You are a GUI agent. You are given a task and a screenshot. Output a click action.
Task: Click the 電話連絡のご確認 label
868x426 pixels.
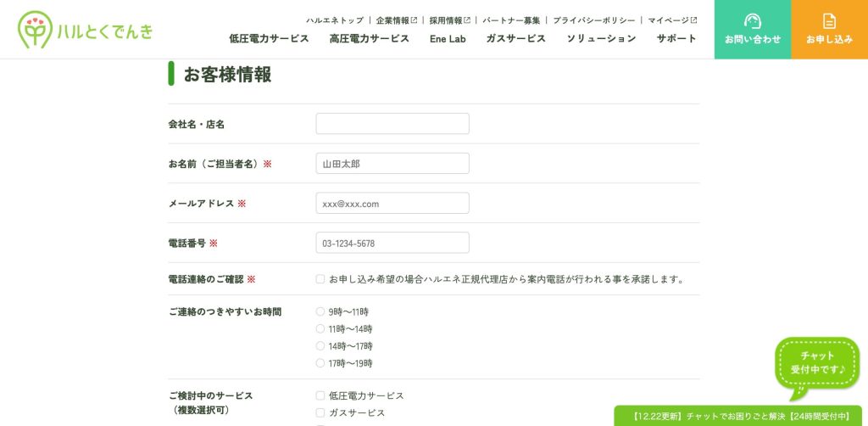(x=206, y=280)
